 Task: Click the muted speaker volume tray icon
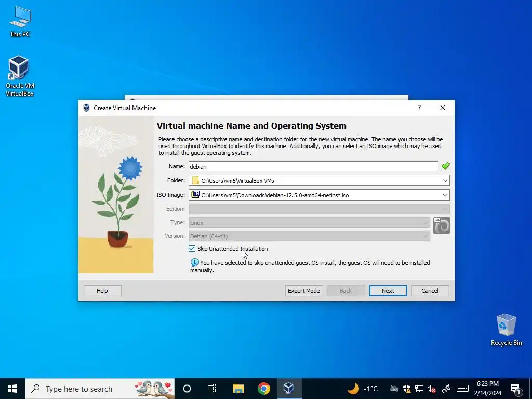(432, 389)
